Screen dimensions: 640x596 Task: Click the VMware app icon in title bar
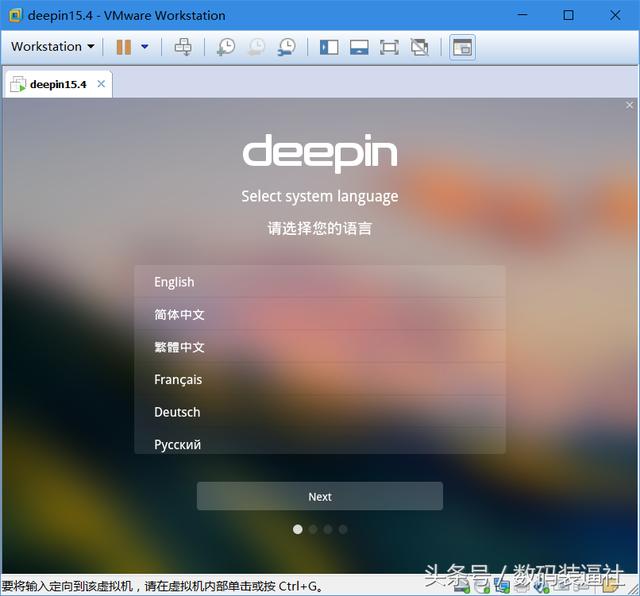(16, 16)
